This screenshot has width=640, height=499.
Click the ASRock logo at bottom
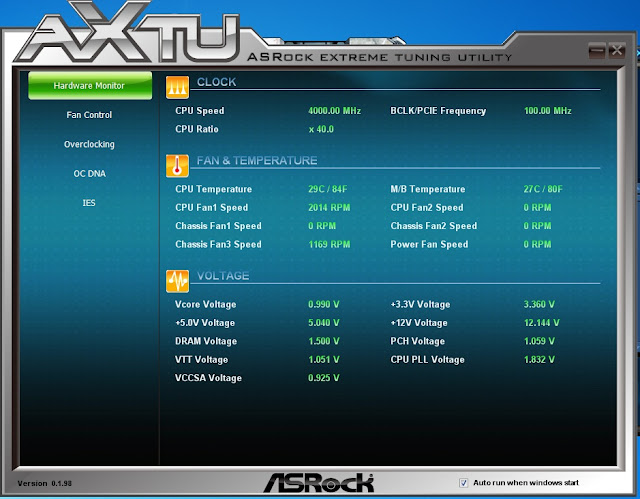pos(319,483)
